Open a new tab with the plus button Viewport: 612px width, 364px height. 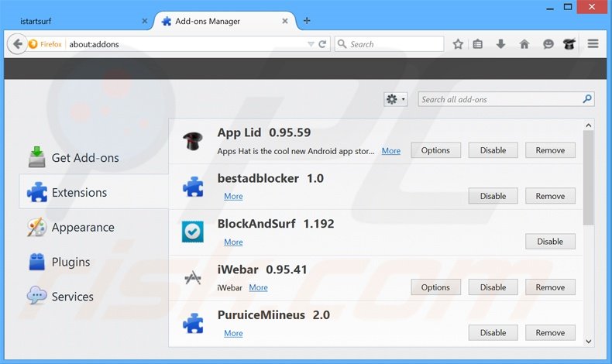pyautogui.click(x=307, y=21)
